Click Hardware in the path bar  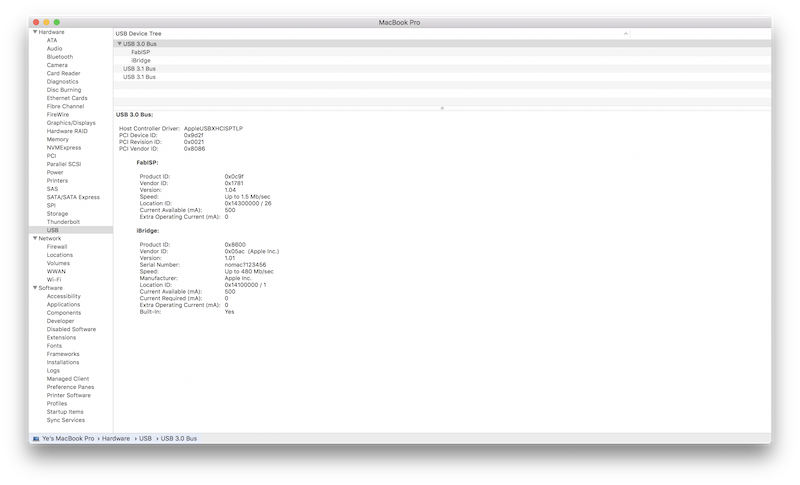116,439
